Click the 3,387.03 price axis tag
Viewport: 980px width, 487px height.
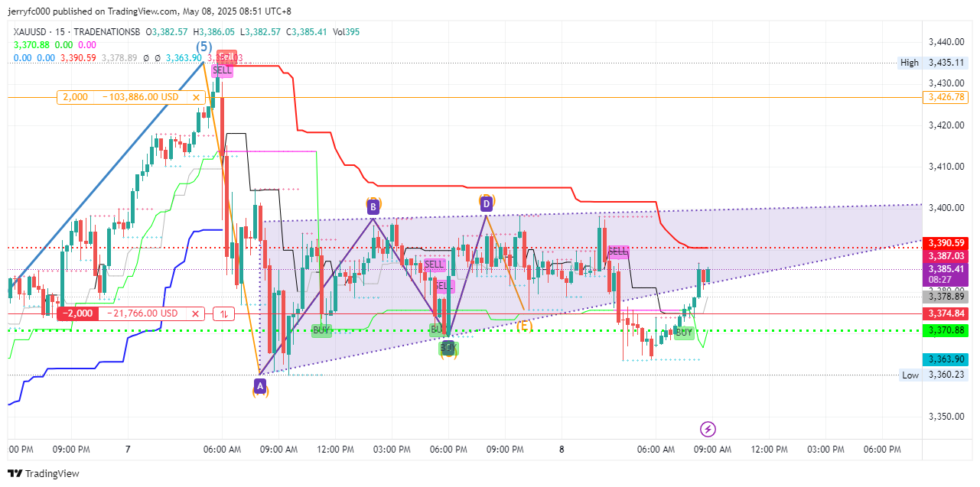pyautogui.click(x=946, y=255)
